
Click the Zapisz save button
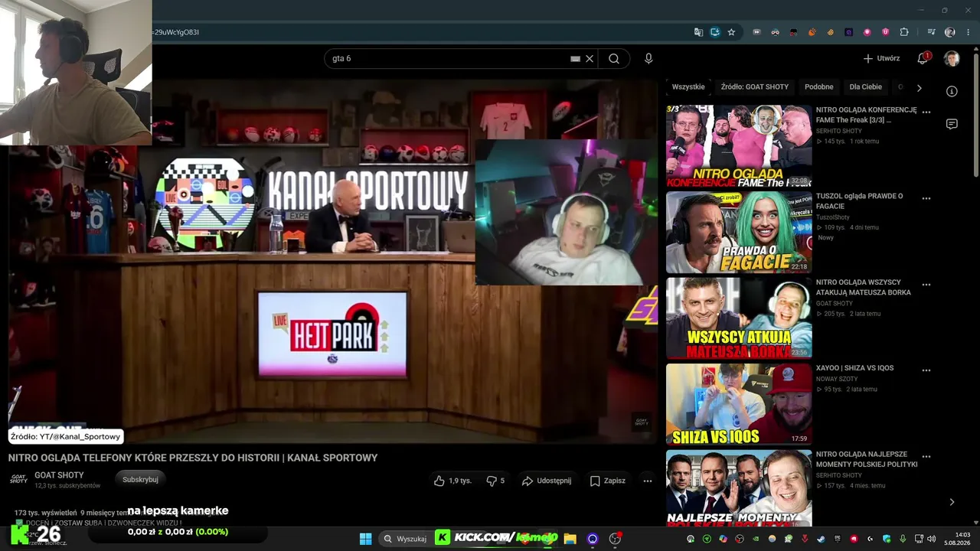607,481
